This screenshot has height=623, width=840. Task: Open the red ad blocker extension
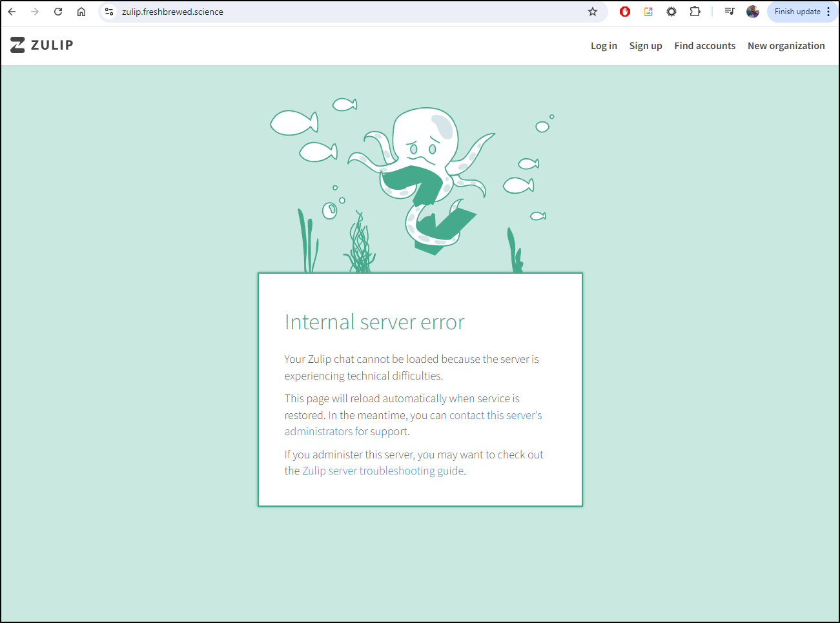pos(625,12)
